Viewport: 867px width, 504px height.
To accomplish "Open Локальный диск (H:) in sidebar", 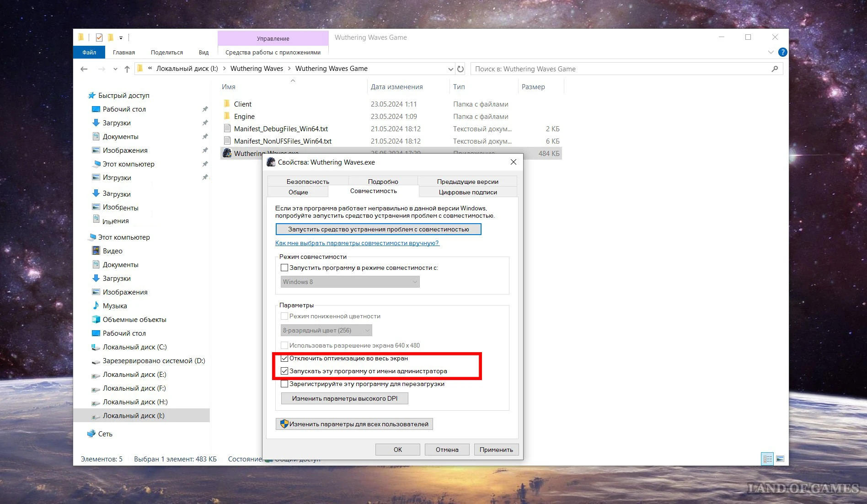I will tap(135, 402).
